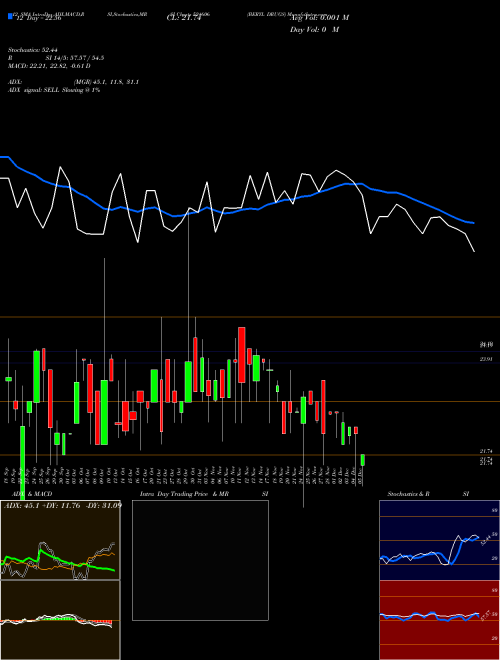Screen dimensions: 500x660
Task: Click the empty Intra Day Trading Price panel
Action: pyautogui.click(x=200, y=560)
